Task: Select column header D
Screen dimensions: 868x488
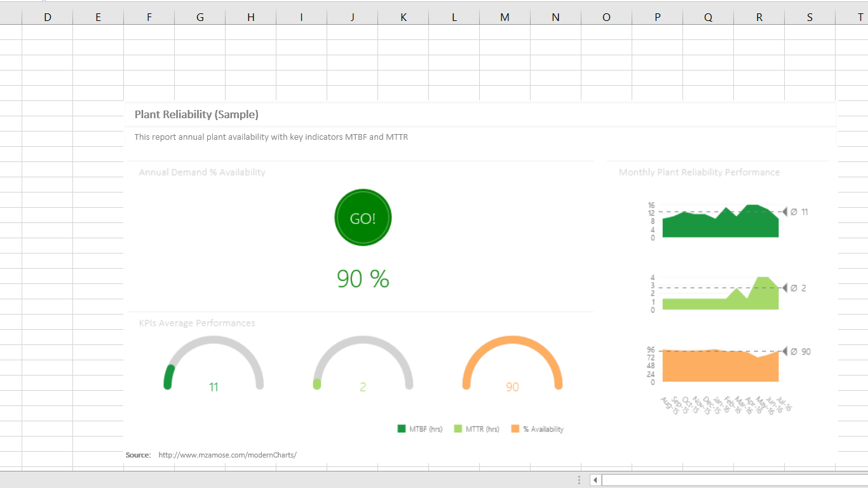Action: (48, 17)
